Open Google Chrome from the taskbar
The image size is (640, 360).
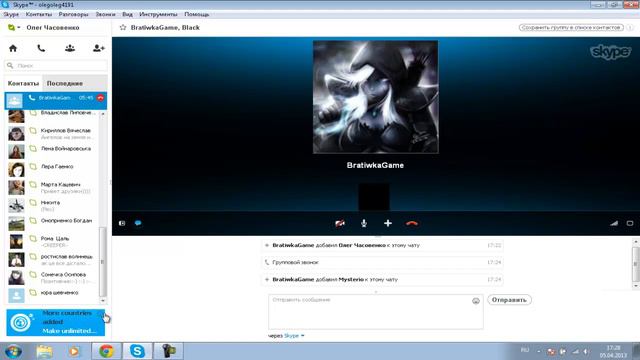(x=106, y=351)
